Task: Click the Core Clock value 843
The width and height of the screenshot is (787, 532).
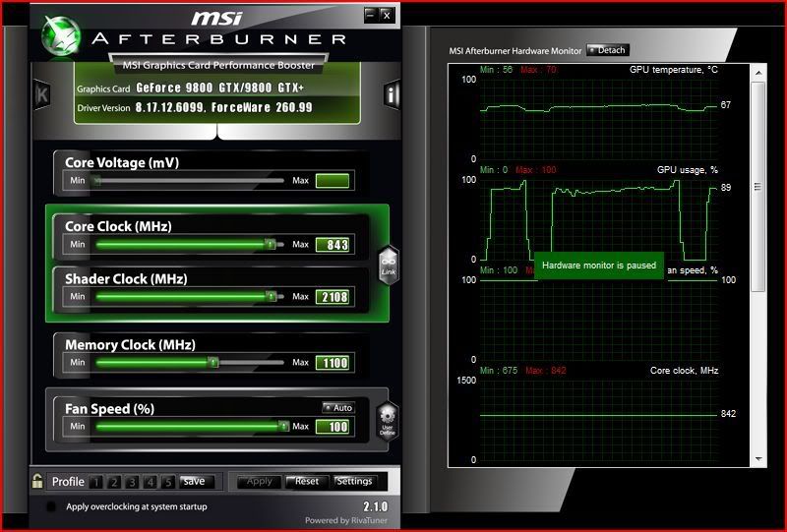Action: 333,245
